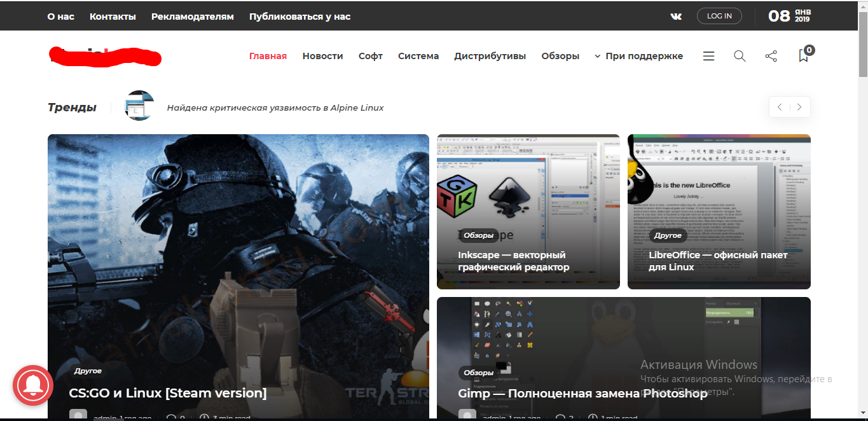The width and height of the screenshot is (868, 421).
Task: Show next trending item arrow
Action: [x=800, y=107]
